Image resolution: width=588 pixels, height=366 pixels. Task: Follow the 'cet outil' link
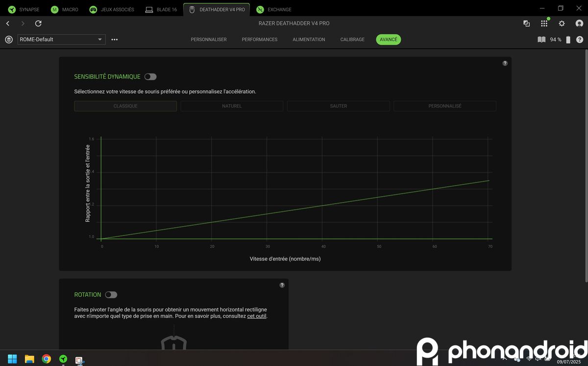(257, 316)
